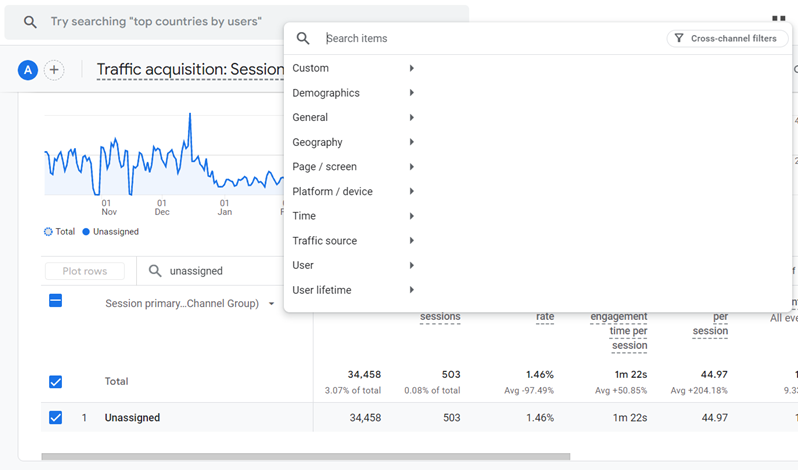Click the engagement time per session header
Viewport: 798px width, 470px height.
point(619,331)
